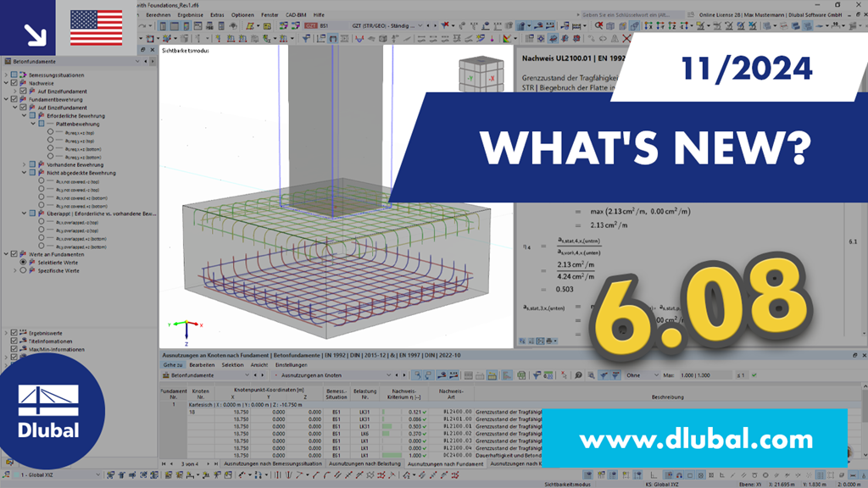868x488 pixels.
Task: Click the Bemessungssituationen tree item icon
Action: pos(23,75)
